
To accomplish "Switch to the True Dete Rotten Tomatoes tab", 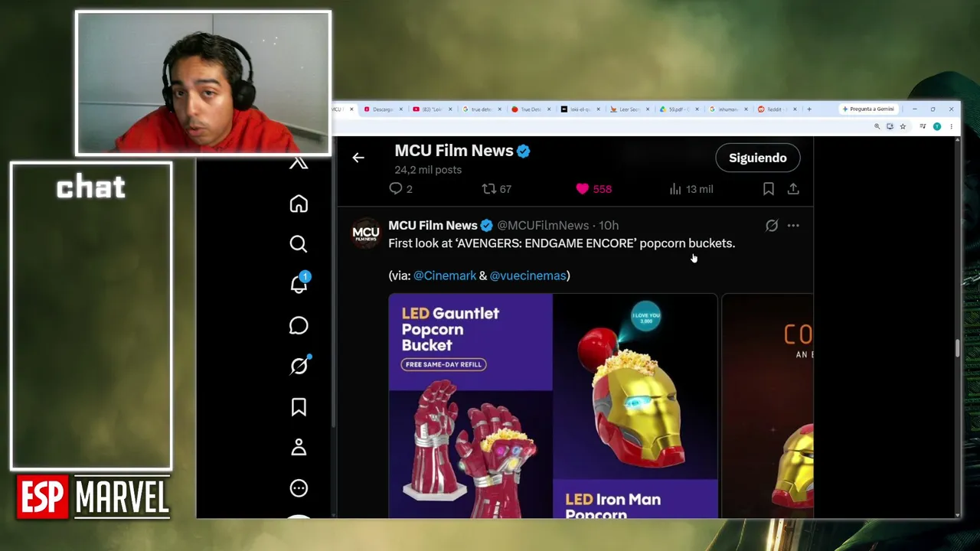I will (530, 109).
